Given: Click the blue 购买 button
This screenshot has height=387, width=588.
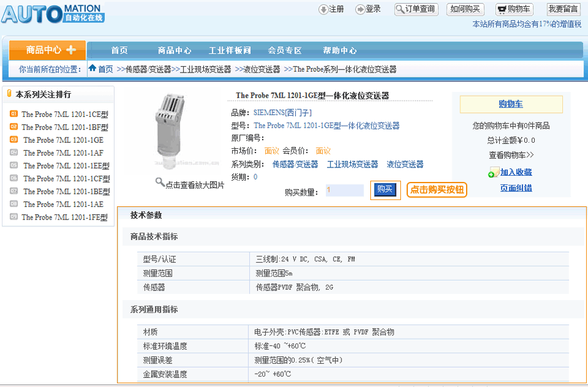Looking at the screenshot, I should click(x=385, y=190).
